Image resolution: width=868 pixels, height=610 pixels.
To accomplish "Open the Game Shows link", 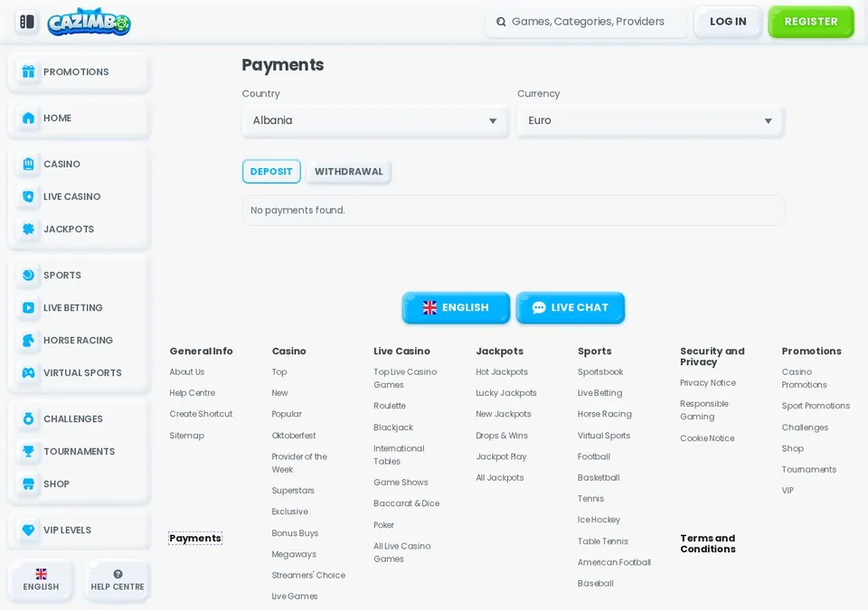I will tap(401, 483).
